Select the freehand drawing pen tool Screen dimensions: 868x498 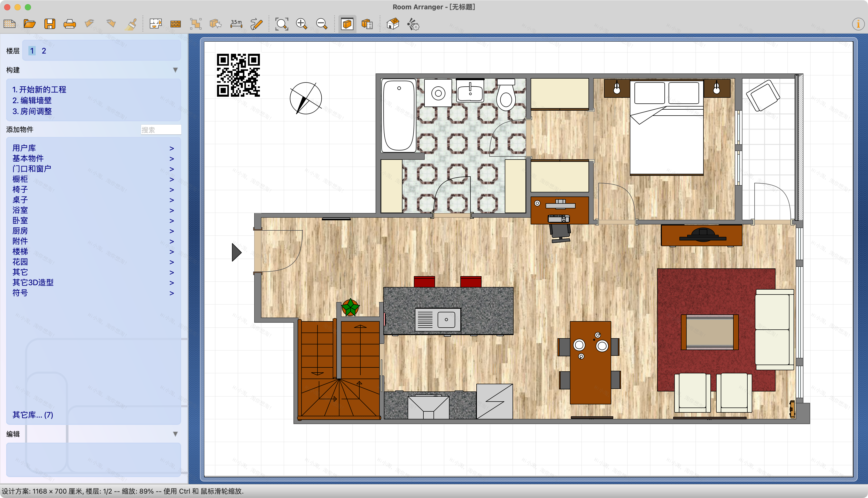(256, 23)
